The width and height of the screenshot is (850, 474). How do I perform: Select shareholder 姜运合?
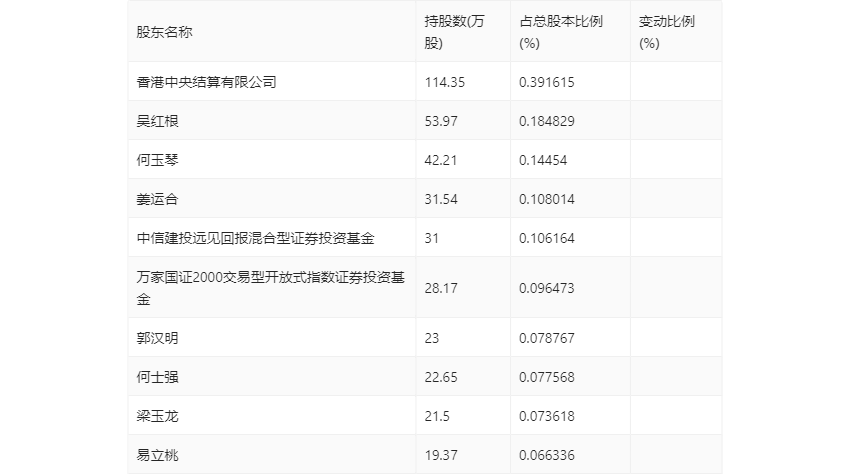point(157,199)
